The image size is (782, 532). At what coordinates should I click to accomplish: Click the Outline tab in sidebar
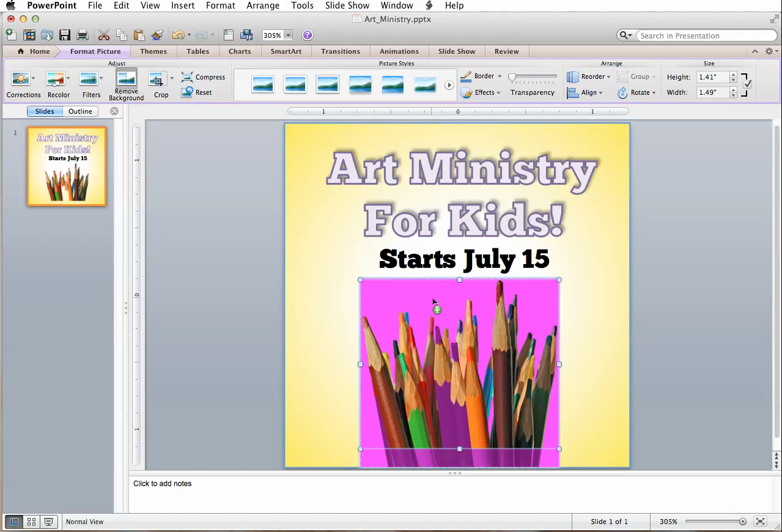pos(80,111)
